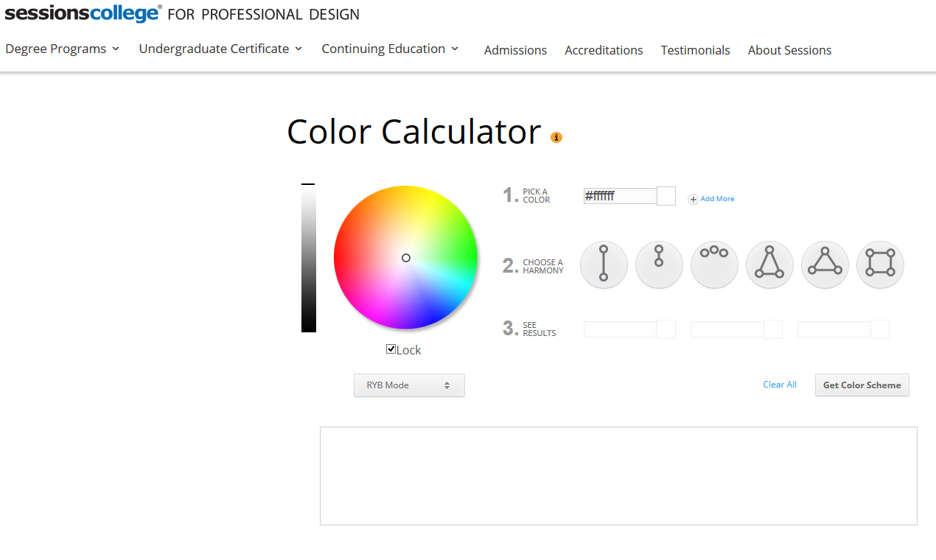Choose the Tetradic harmony icon
Image resolution: width=936 pixels, height=560 pixels.
coord(880,265)
